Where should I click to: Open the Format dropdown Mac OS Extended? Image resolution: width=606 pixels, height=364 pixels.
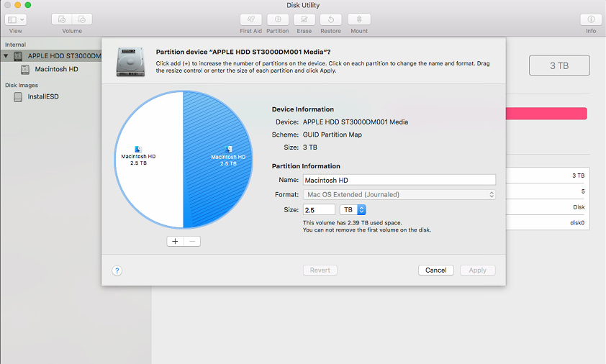(399, 194)
